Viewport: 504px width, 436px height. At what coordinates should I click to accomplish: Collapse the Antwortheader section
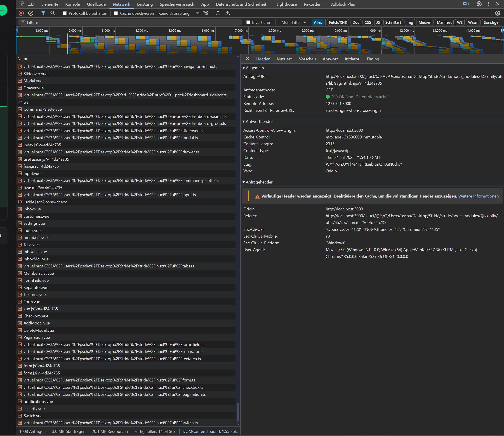[x=258, y=121]
